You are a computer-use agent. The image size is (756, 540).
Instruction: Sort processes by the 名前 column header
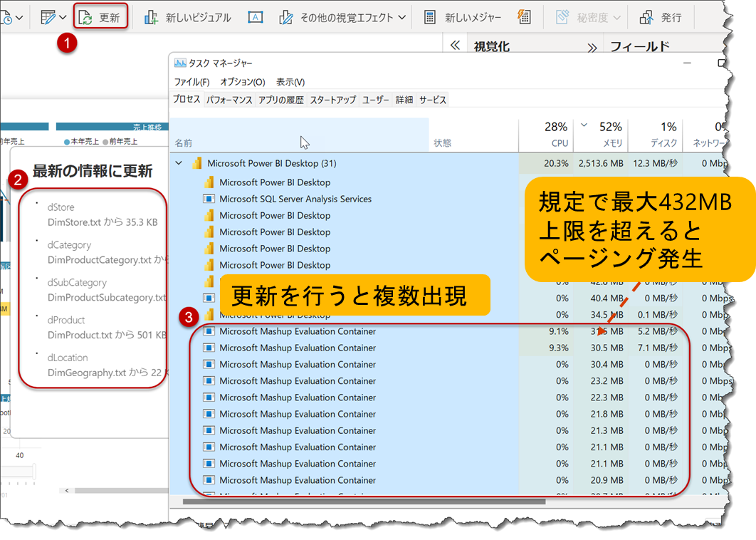299,135
